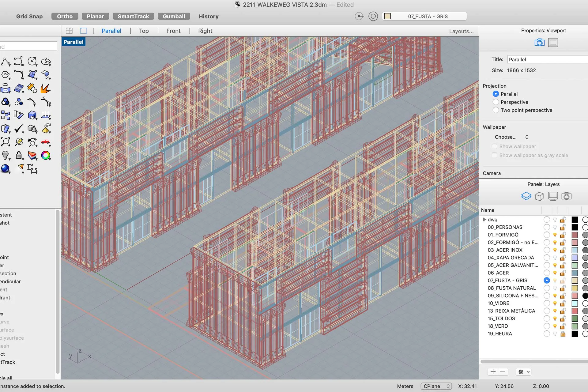Screen dimensions: 588x392
Task: Open the 07_FUSTA - GRIS layer selector
Action: point(424,16)
